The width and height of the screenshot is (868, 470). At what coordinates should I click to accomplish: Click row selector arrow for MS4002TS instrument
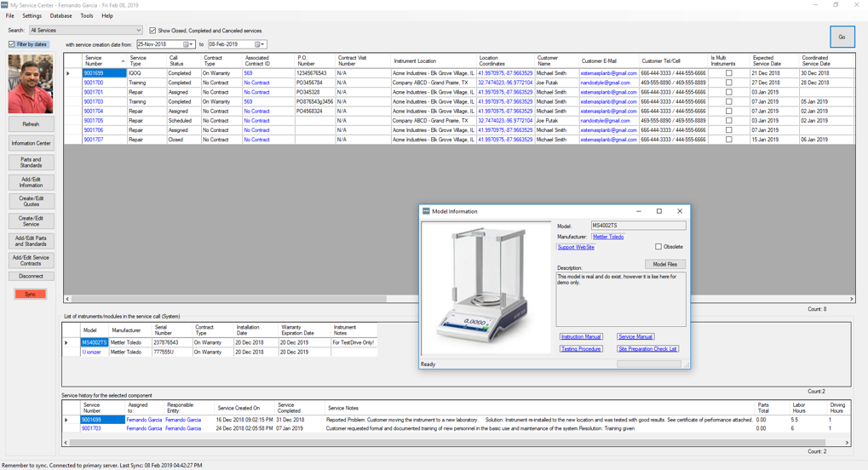coord(66,342)
